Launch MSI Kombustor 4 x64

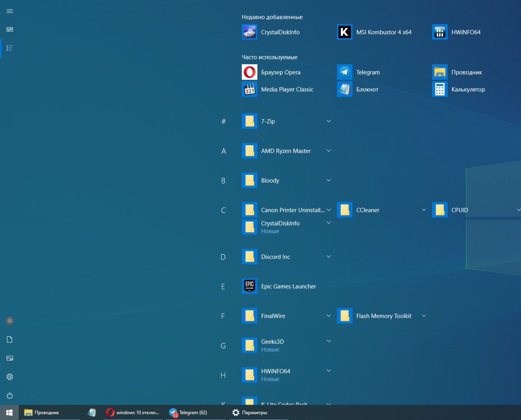click(x=382, y=32)
